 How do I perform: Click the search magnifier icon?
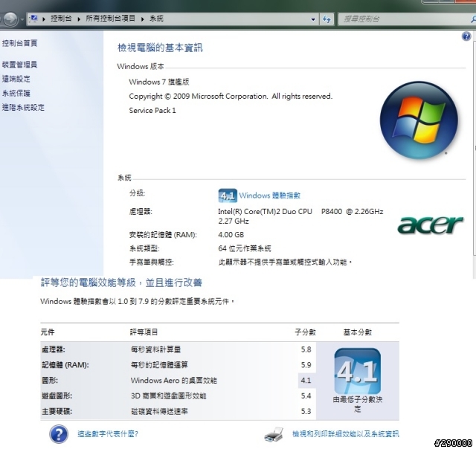click(x=473, y=19)
